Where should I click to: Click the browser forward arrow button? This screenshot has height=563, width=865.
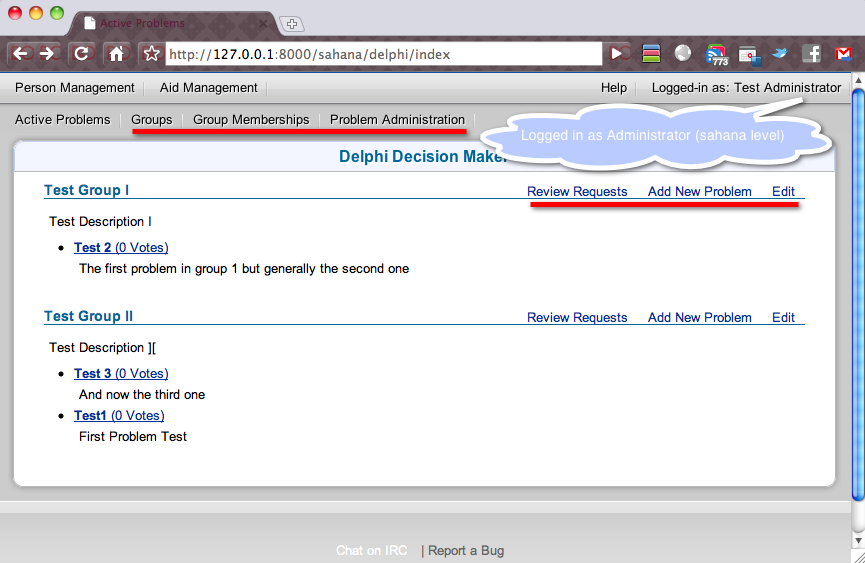click(46, 54)
